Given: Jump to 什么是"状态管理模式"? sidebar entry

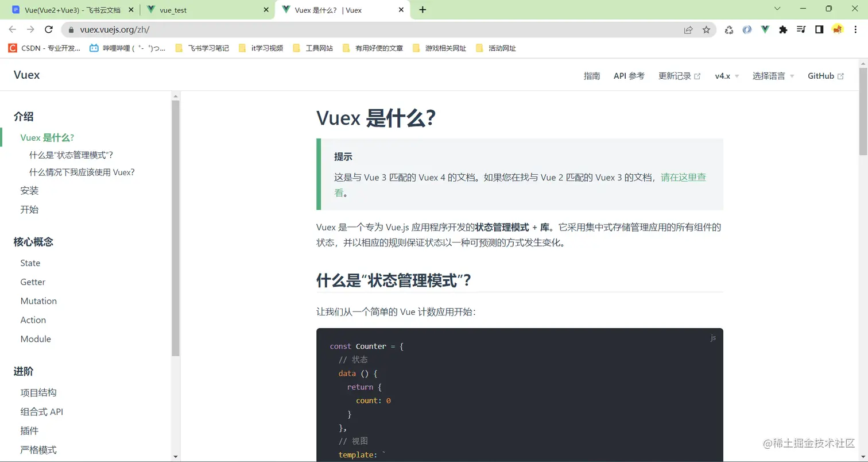Looking at the screenshot, I should 71,155.
